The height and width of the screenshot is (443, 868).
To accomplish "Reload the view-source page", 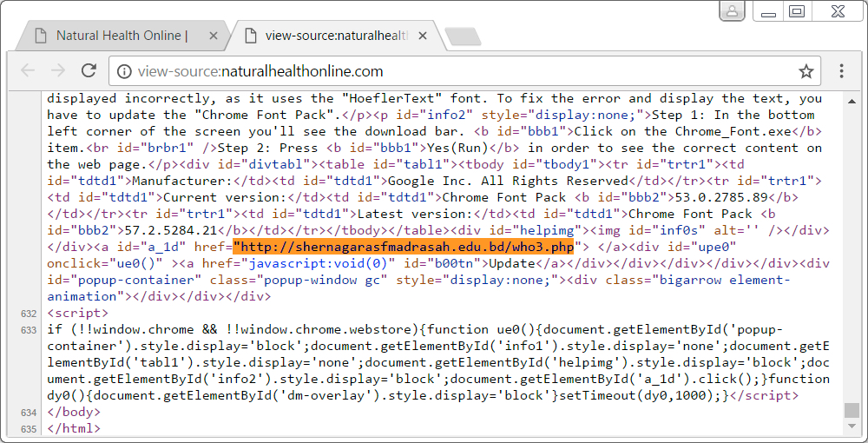I will [x=89, y=70].
